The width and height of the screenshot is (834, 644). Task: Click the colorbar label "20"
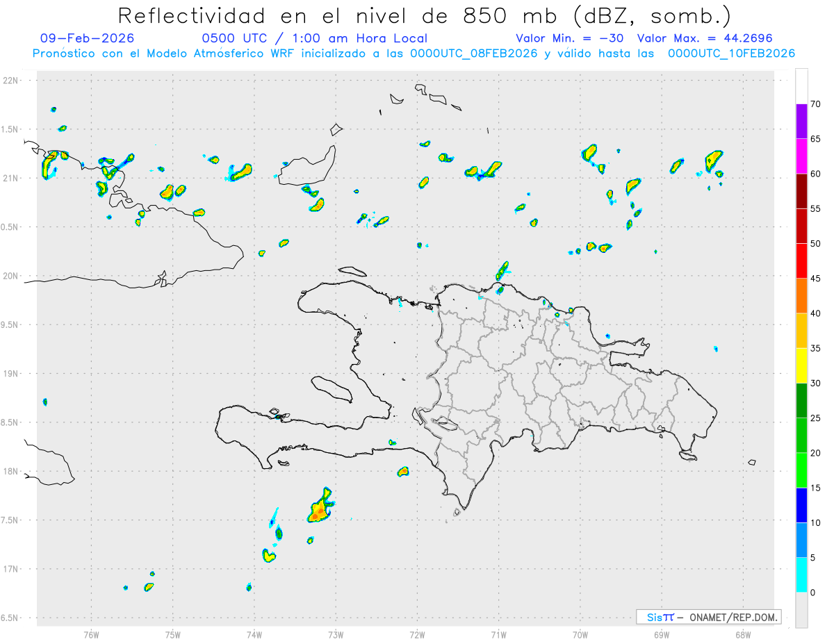point(815,453)
